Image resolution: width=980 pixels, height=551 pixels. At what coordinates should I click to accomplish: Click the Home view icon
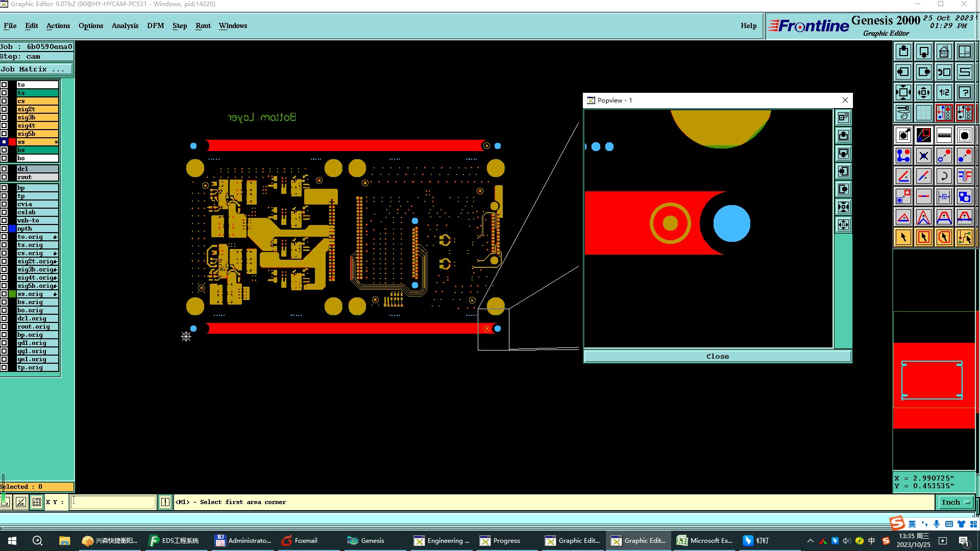[x=944, y=52]
